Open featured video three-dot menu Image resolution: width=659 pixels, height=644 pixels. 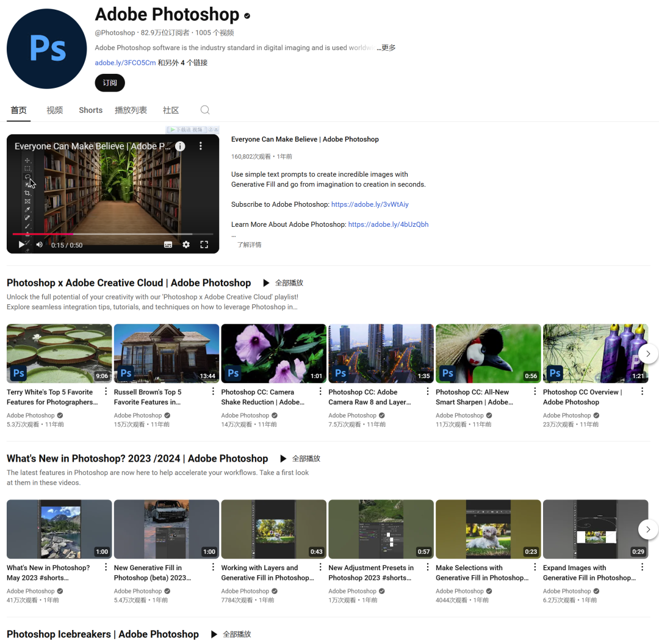pyautogui.click(x=201, y=146)
